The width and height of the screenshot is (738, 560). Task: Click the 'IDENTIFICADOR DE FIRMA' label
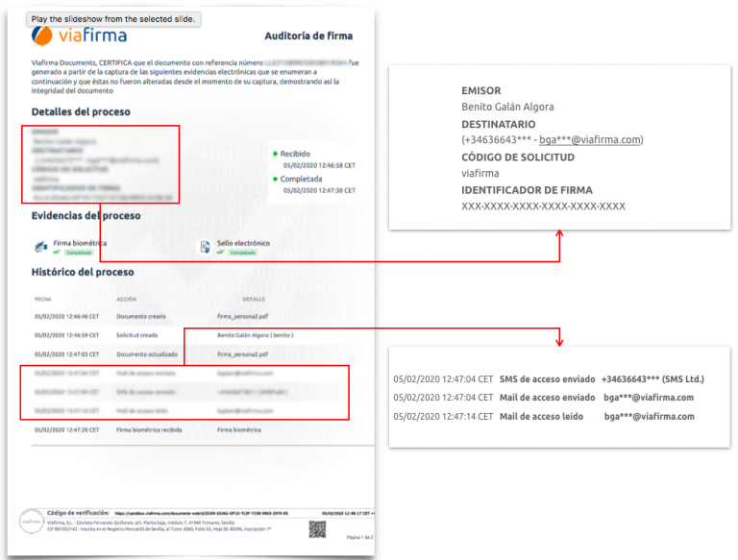tap(527, 190)
